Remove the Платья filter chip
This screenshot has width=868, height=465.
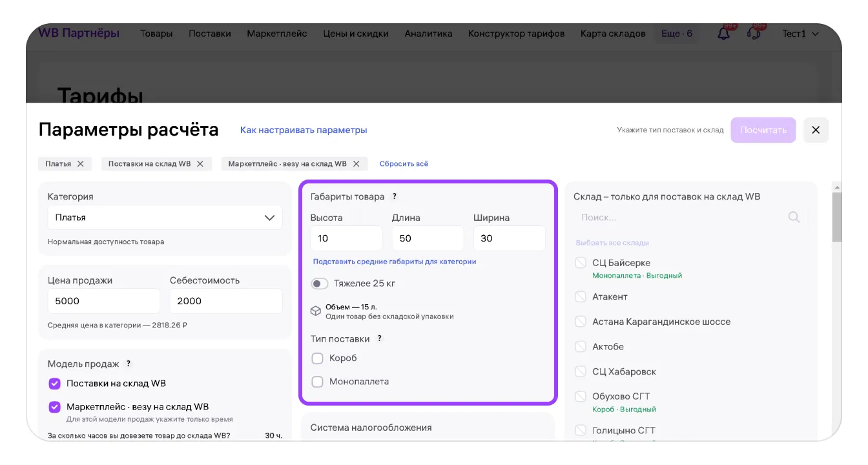point(81,164)
